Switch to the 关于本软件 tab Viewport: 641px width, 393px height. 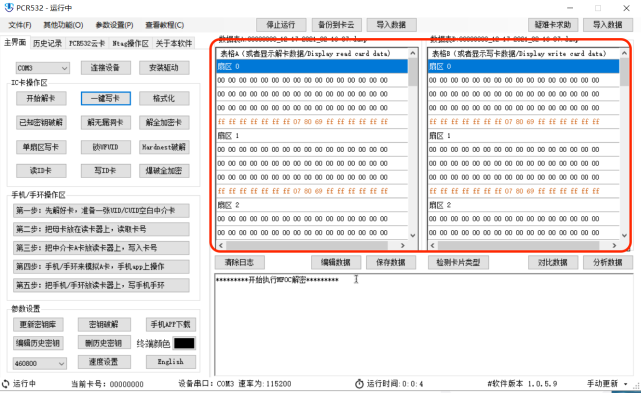[x=173, y=43]
